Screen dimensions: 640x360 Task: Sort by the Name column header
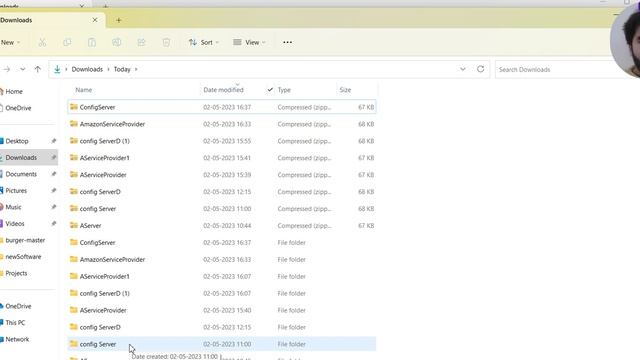coord(84,90)
